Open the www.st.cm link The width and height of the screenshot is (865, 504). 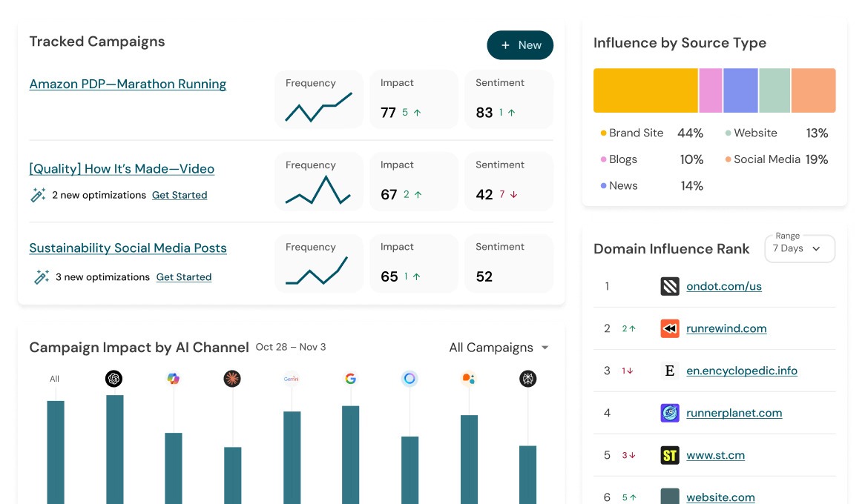715,456
